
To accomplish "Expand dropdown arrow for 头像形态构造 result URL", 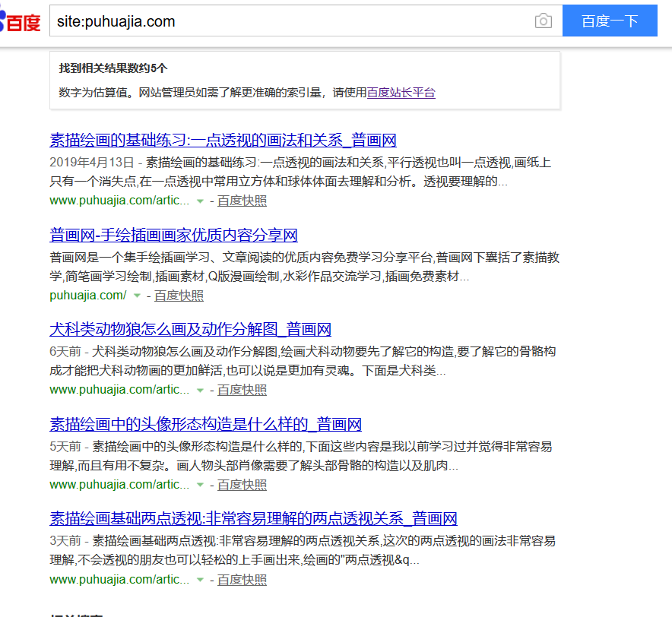I will (200, 485).
